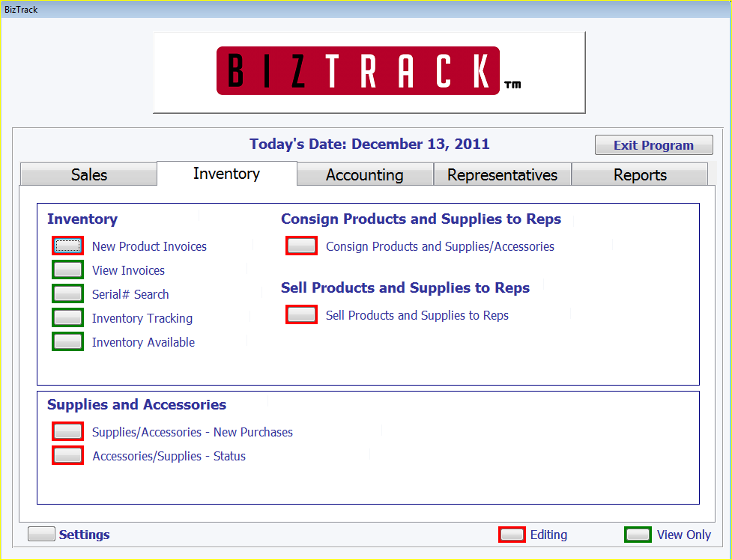732x560 pixels.
Task: Open the Settings button
Action: (x=41, y=534)
